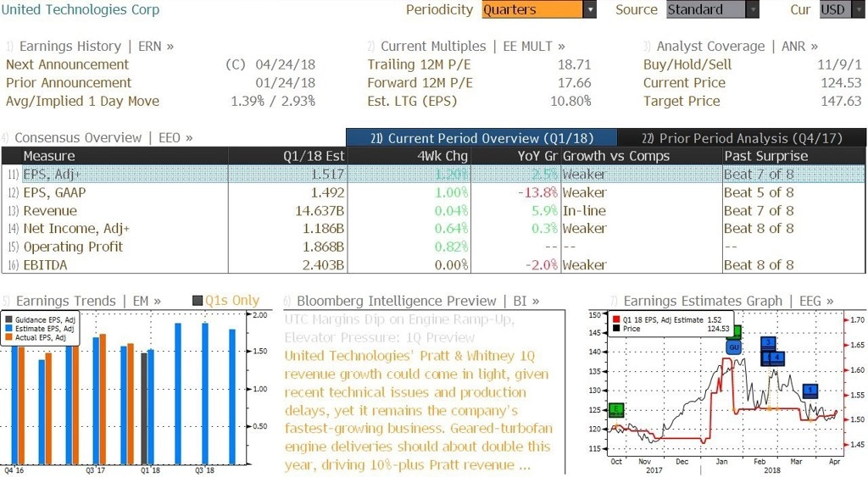
Task: Click the Next Announcement date 04/24/18
Action: (x=285, y=64)
